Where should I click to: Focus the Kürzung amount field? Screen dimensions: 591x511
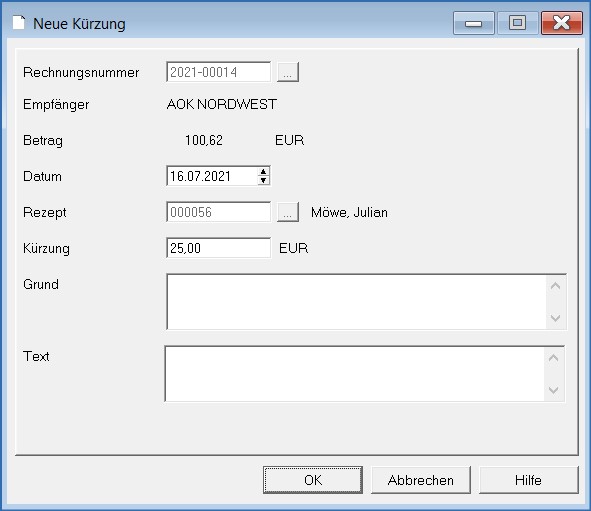pos(218,248)
